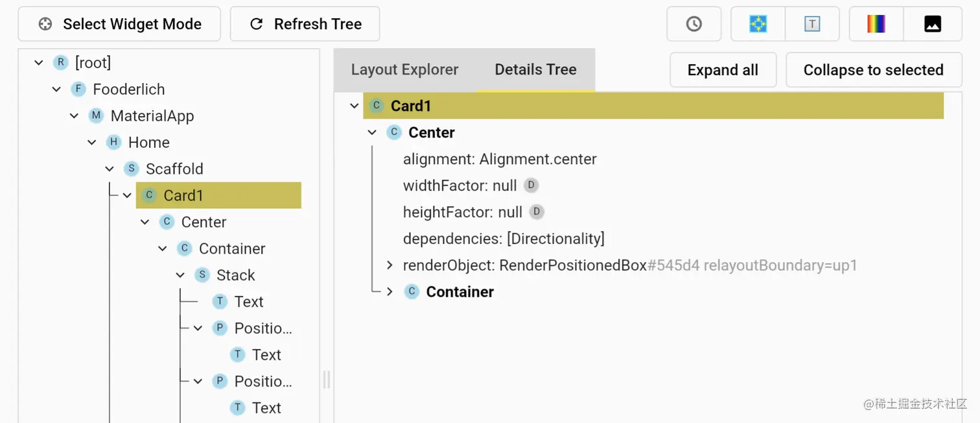Toggle the Show Guidelines icon

(758, 24)
